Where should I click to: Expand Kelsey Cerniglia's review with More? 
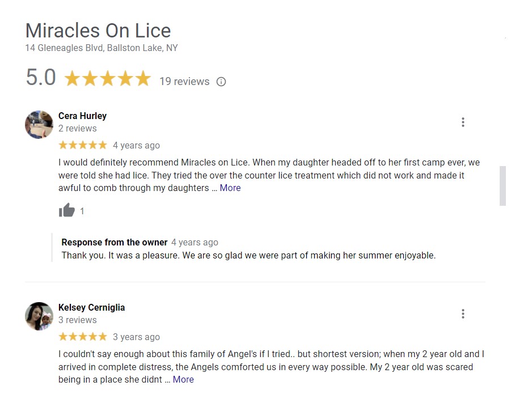point(183,380)
